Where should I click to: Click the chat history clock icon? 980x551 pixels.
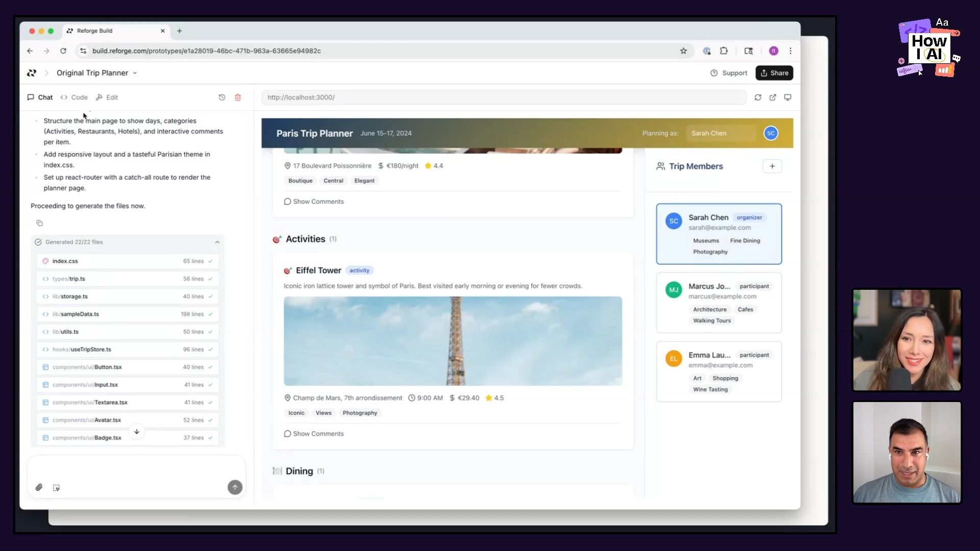pos(222,97)
